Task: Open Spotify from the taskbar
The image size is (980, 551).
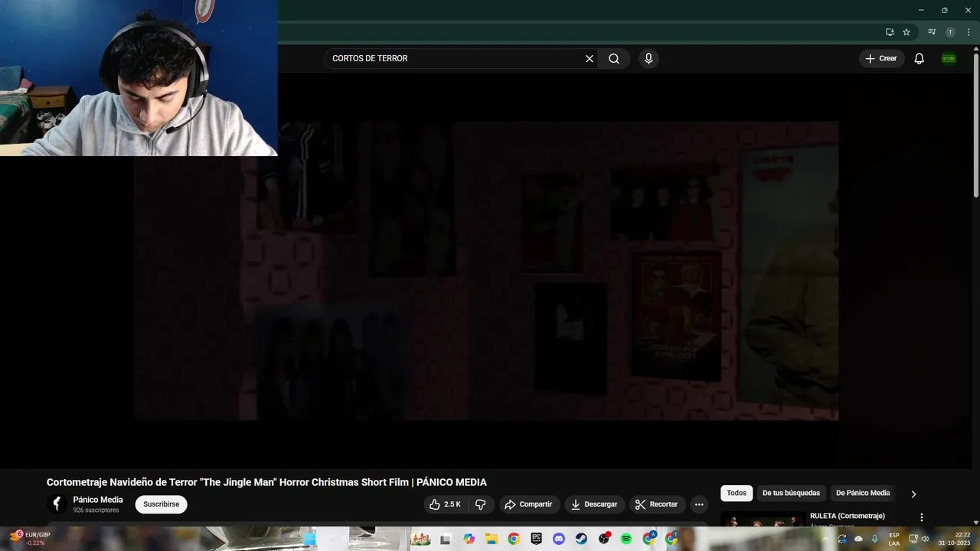Action: coord(626,539)
